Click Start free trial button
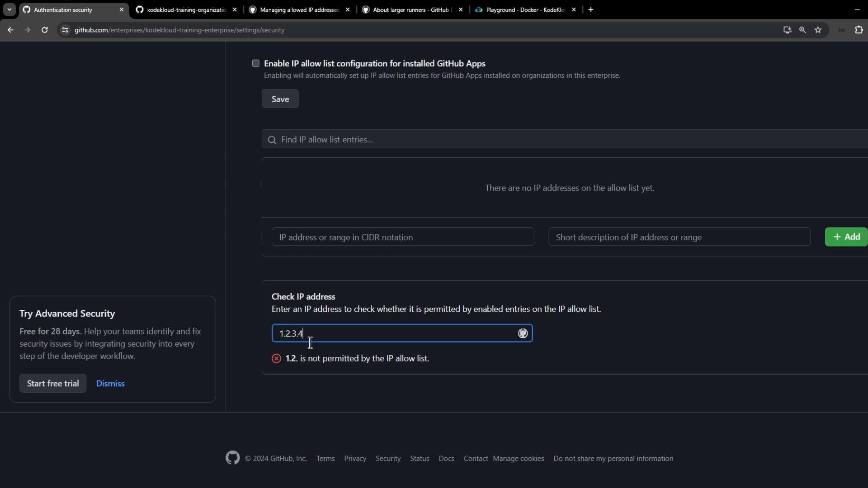868x488 pixels. click(x=53, y=383)
